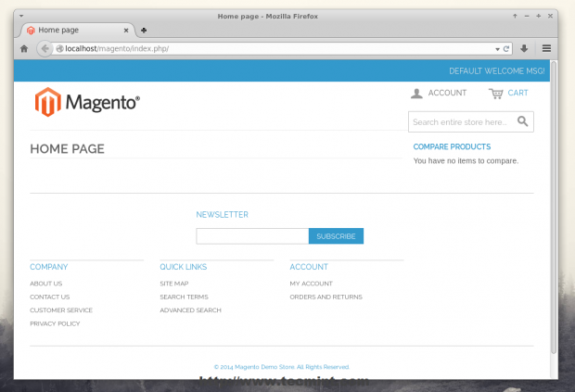Viewport: 575px width, 392px height.
Task: Open the CONTACT US link
Action: click(x=49, y=297)
